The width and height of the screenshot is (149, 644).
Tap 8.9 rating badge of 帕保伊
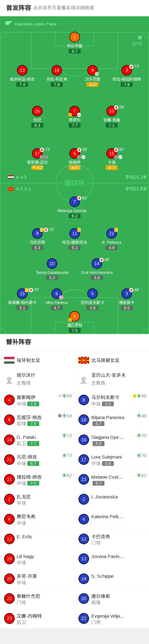tap(75, 168)
